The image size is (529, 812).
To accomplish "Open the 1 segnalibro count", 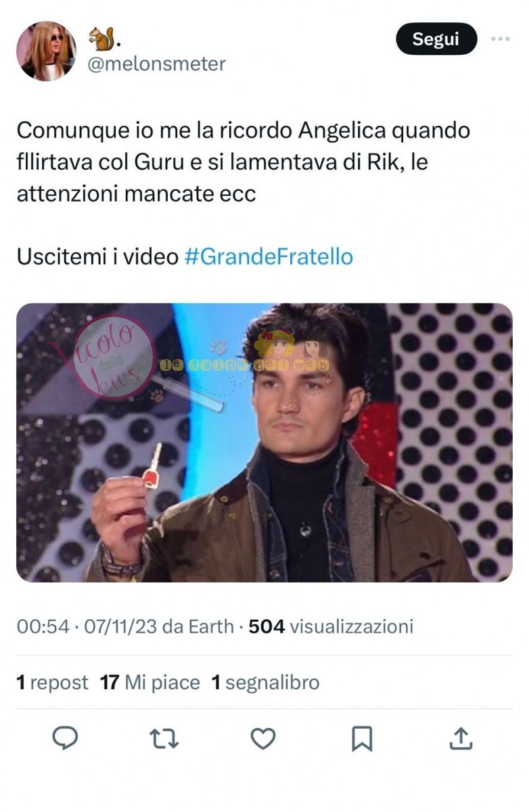I will pos(265,682).
